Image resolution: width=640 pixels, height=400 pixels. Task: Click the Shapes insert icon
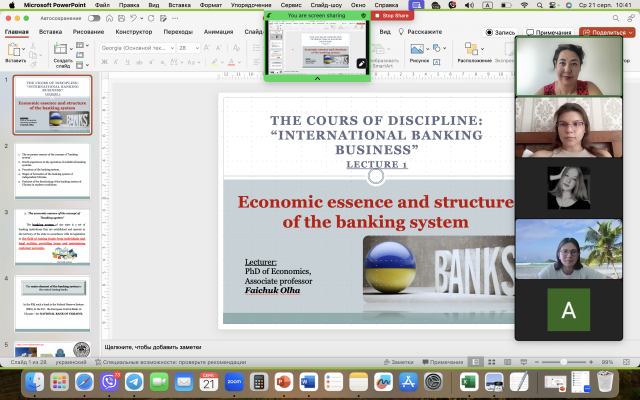437,48
